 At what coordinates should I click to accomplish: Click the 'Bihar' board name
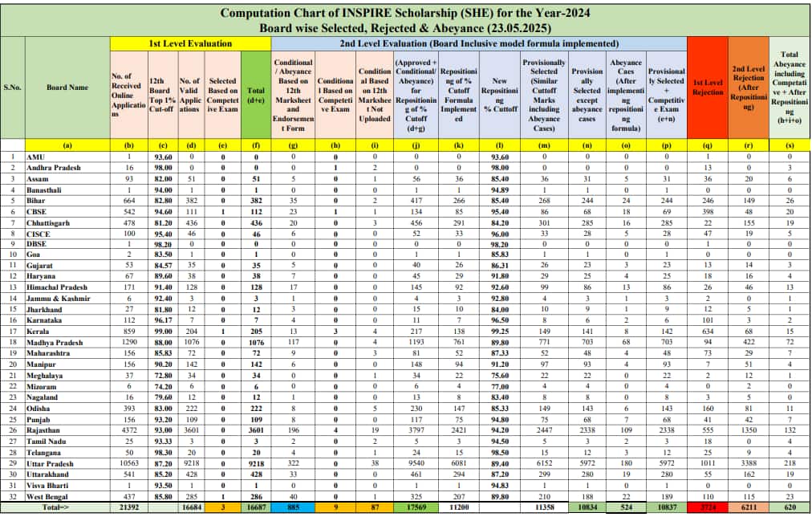[x=36, y=201]
